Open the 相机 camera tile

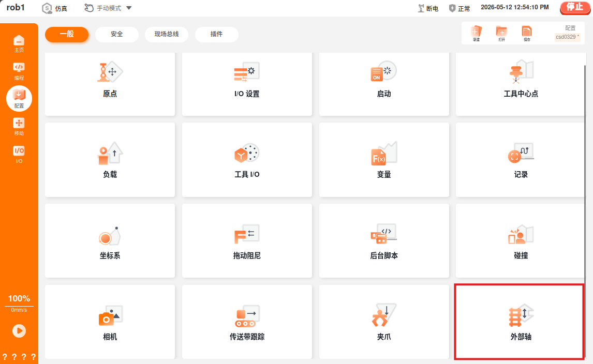(110, 322)
